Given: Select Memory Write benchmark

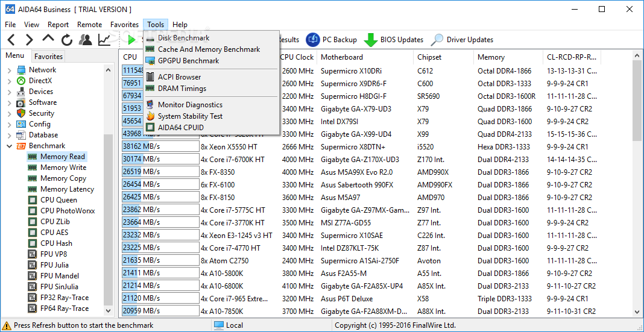Looking at the screenshot, I should coord(63,168).
